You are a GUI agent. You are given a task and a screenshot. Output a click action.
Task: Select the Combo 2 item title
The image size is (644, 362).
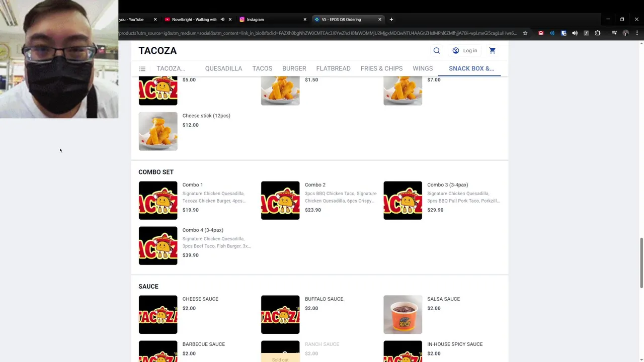click(315, 185)
